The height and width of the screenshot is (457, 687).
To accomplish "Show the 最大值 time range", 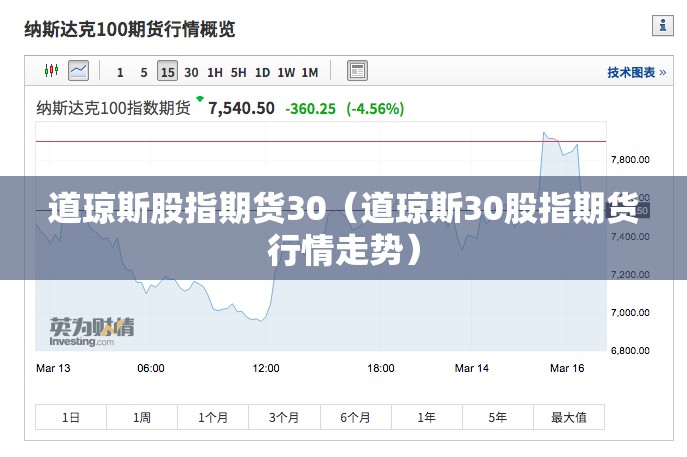I will point(569,417).
